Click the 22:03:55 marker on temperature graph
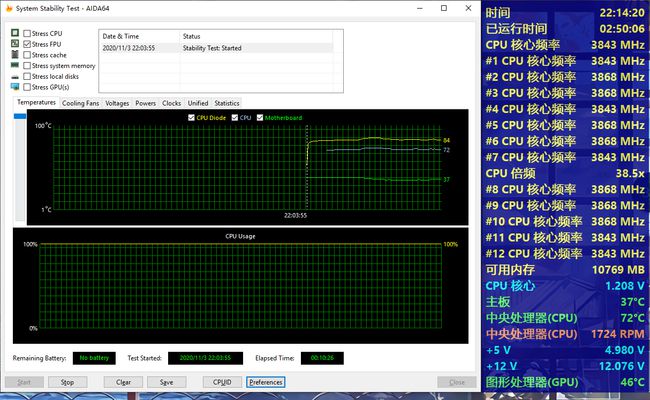Screen dimensions: 650x400 pyautogui.click(x=296, y=216)
